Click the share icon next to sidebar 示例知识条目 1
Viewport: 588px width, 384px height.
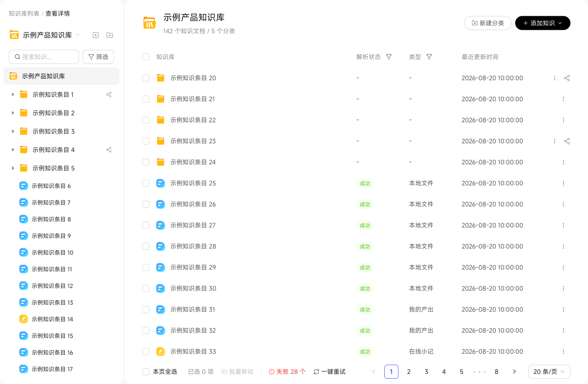click(x=109, y=94)
